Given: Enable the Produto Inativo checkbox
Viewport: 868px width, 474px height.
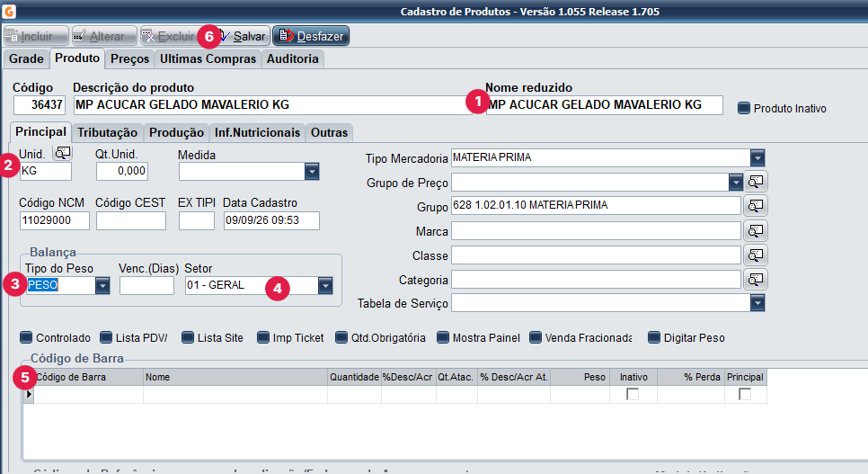Looking at the screenshot, I should (743, 108).
